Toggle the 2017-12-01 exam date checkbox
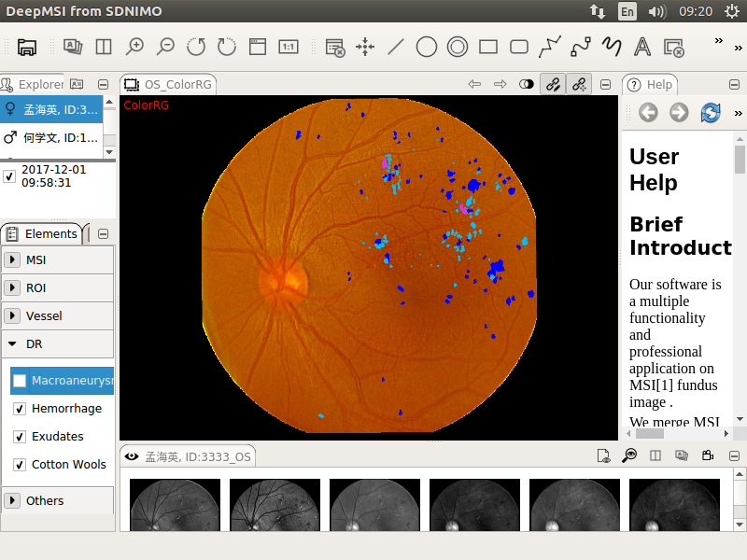Viewport: 747px width, 560px height. coord(9,176)
